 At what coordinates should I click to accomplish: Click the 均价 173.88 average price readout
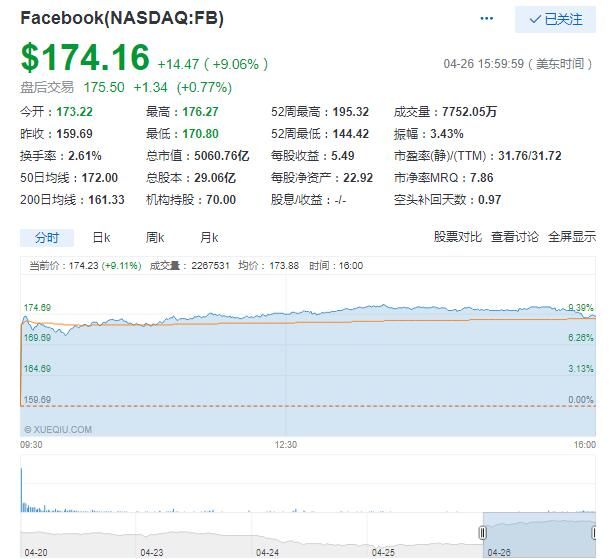(x=269, y=266)
